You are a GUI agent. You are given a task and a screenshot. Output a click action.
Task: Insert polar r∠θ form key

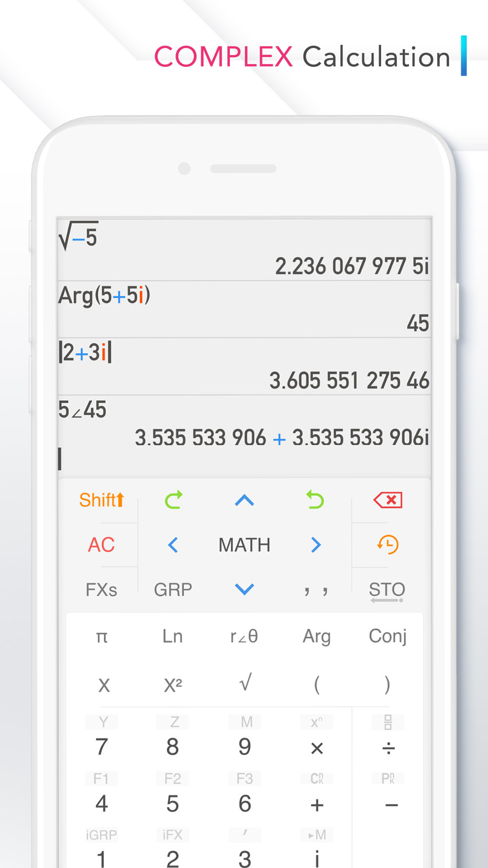tap(244, 636)
